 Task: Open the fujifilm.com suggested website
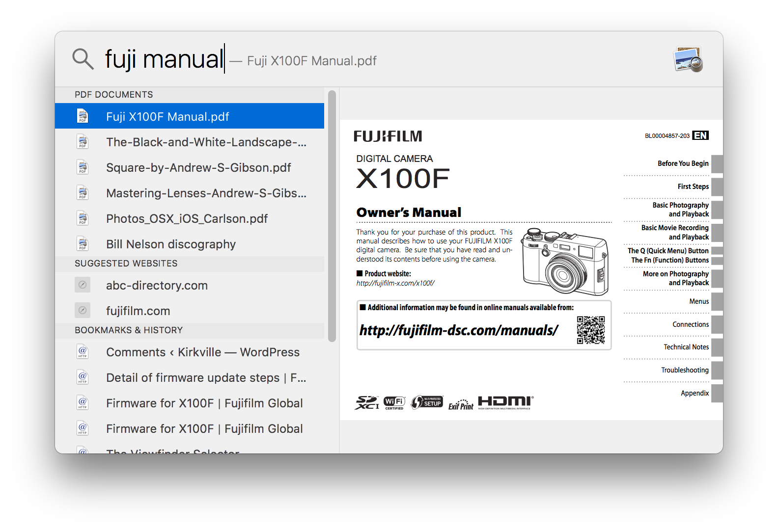pos(138,311)
